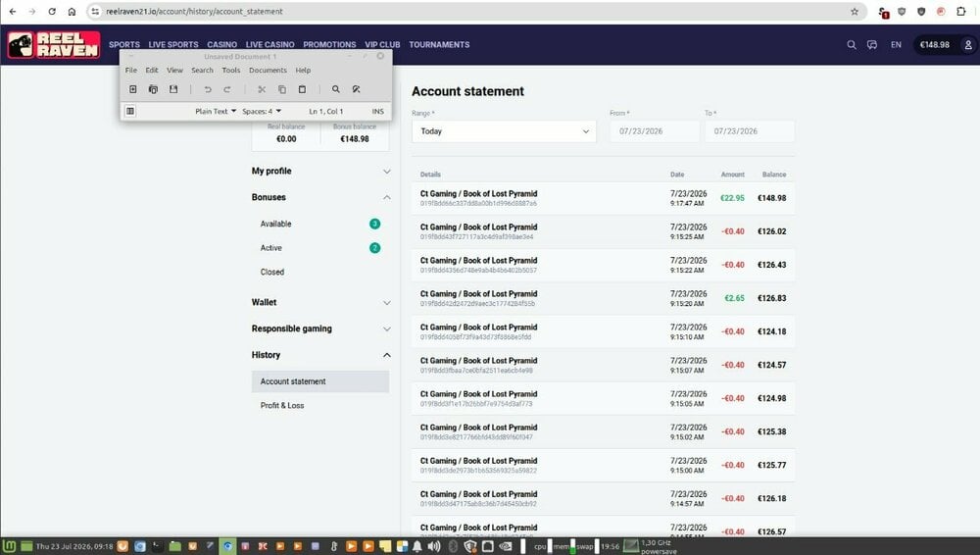The image size is (980, 555).
Task: Open the View menu in text editor
Action: pos(175,70)
